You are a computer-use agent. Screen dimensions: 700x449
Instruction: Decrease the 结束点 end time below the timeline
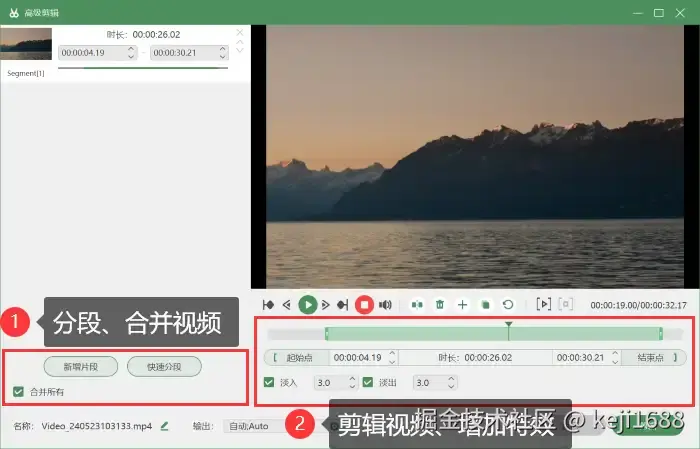pos(615,361)
